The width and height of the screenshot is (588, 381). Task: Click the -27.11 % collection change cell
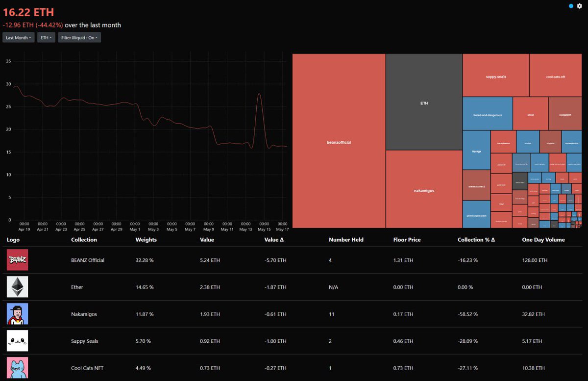click(467, 368)
